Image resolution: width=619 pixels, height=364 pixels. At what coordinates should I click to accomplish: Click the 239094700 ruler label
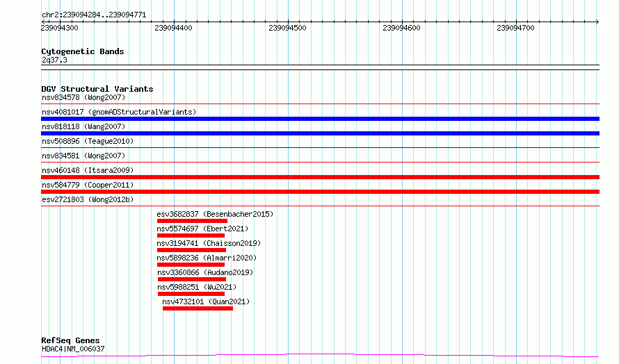515,28
